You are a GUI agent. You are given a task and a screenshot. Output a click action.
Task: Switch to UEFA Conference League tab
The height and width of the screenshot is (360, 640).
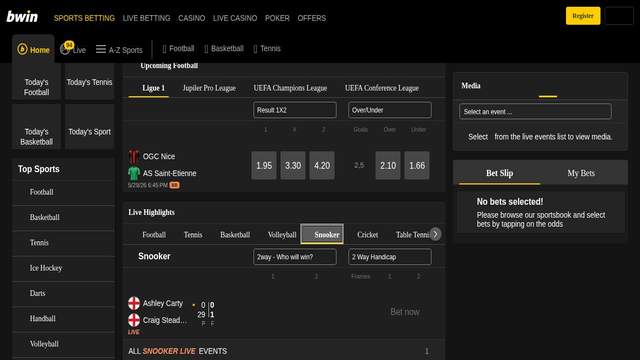pos(382,88)
